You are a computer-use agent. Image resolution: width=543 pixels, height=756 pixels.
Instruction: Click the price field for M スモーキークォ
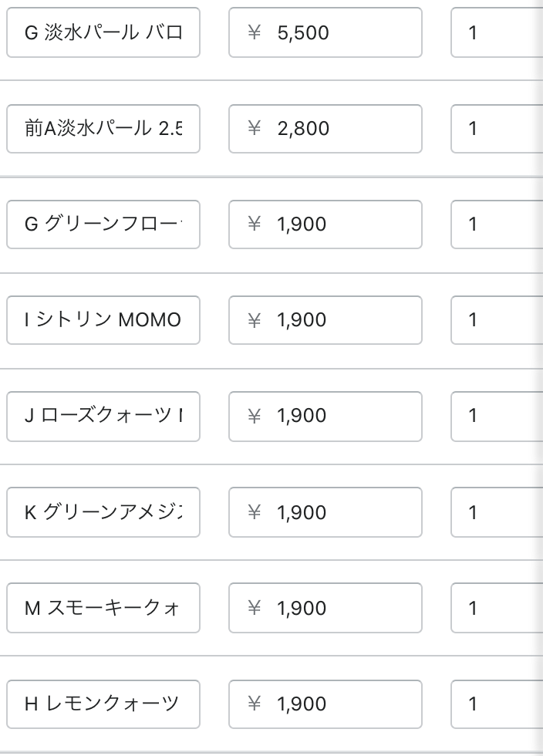tap(325, 608)
